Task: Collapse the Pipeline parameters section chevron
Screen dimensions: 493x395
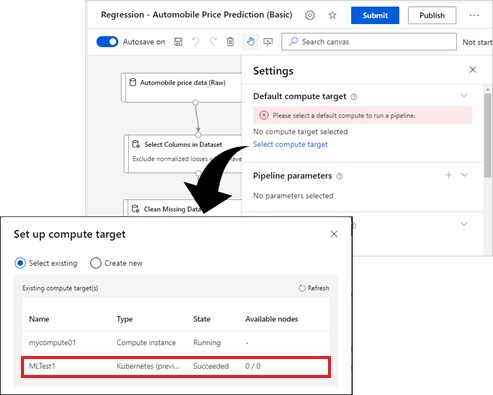Action: (x=464, y=175)
